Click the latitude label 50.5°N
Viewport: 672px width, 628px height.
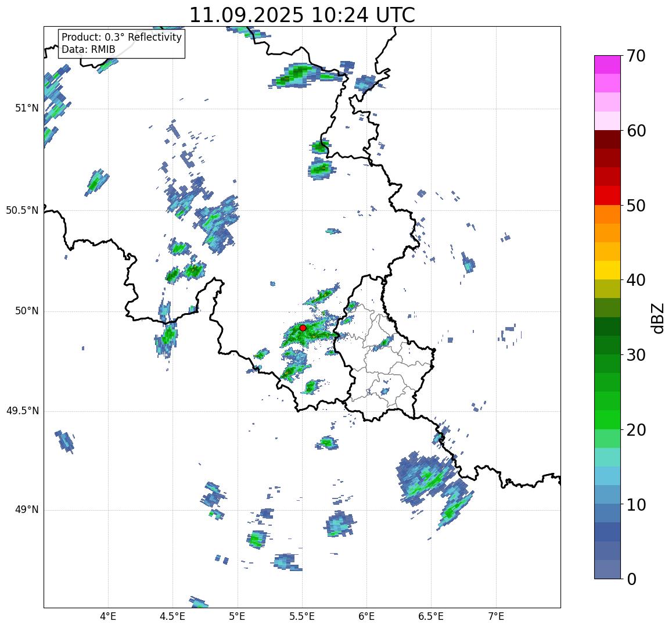tap(22, 210)
